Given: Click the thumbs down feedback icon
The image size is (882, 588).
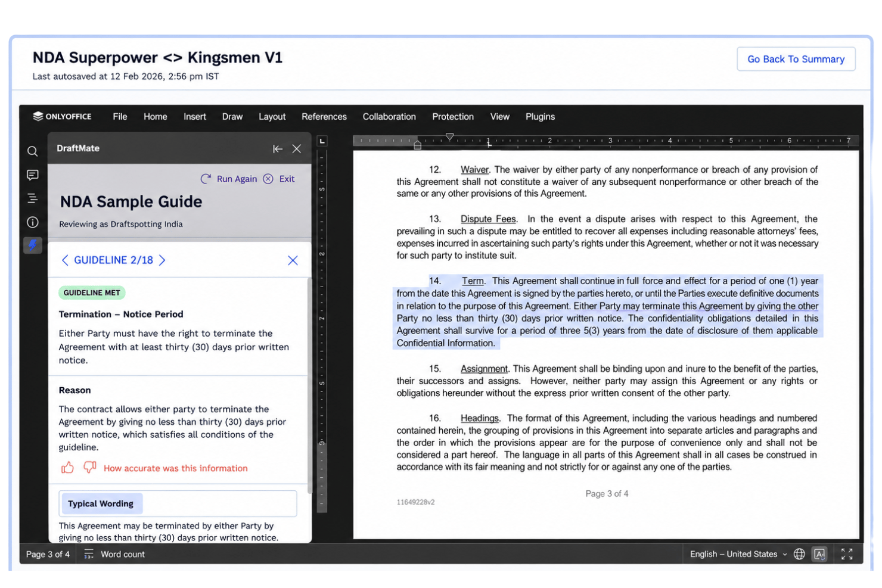Looking at the screenshot, I should point(90,468).
